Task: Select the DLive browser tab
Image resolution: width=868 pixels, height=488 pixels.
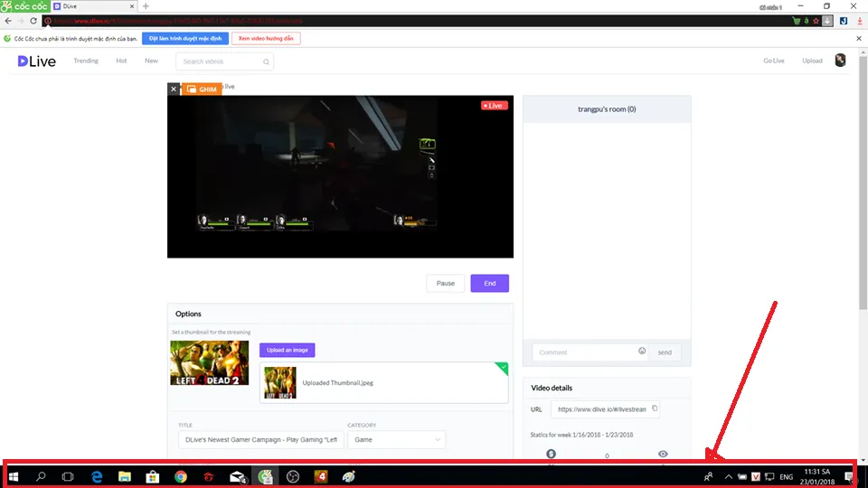Action: pyautogui.click(x=94, y=6)
